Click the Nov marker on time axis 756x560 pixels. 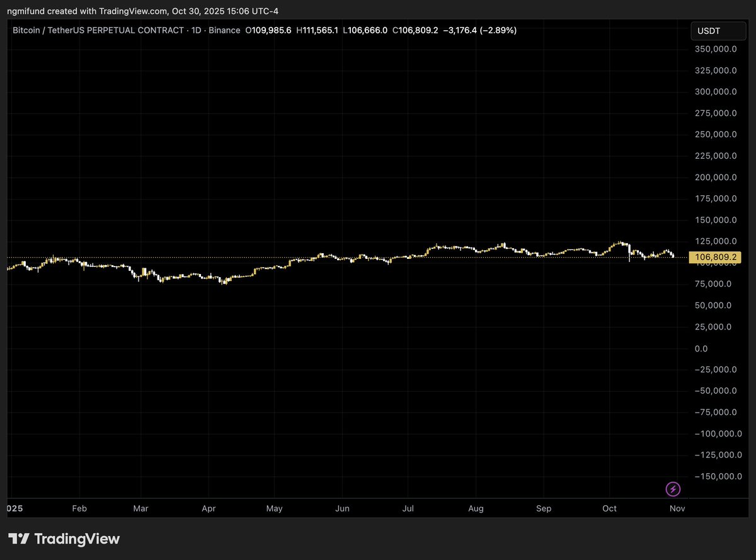tap(677, 508)
